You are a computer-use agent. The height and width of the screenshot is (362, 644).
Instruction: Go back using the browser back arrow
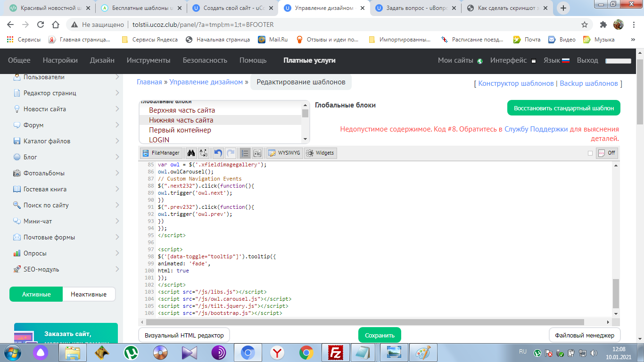point(10,25)
